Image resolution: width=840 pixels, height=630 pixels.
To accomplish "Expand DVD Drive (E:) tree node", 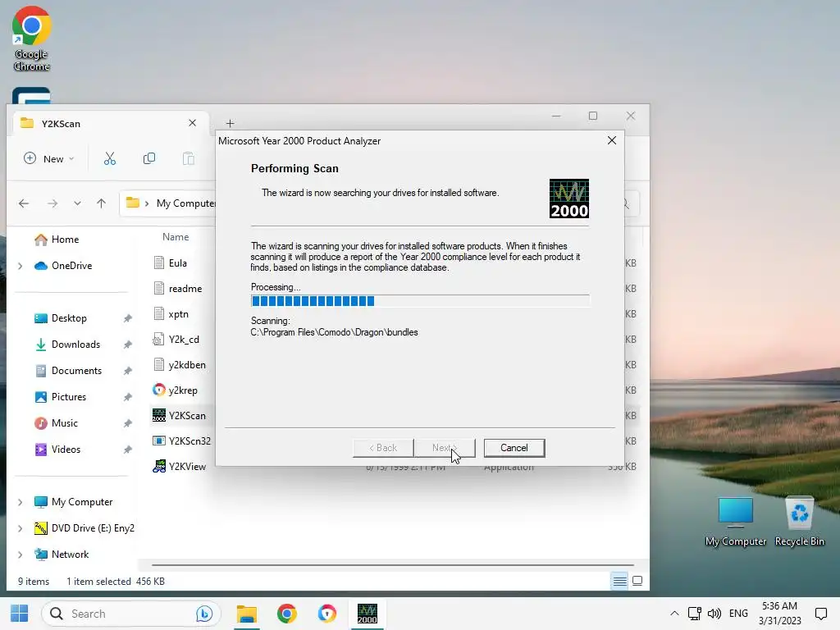I will (x=21, y=528).
